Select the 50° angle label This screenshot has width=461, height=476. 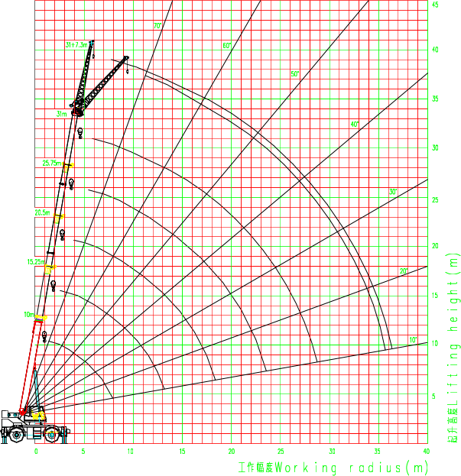pyautogui.click(x=294, y=74)
